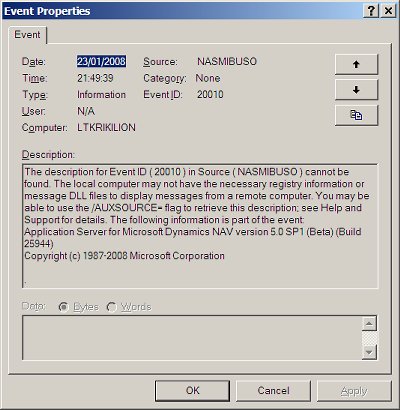Click the highlighted date 23/01/2008
Image resolution: width=400 pixels, height=410 pixels.
(x=101, y=61)
